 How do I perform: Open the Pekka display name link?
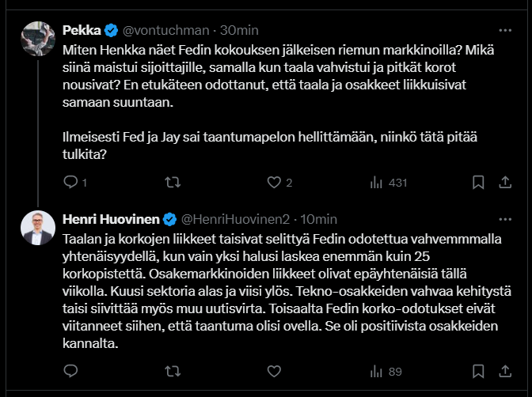81,30
